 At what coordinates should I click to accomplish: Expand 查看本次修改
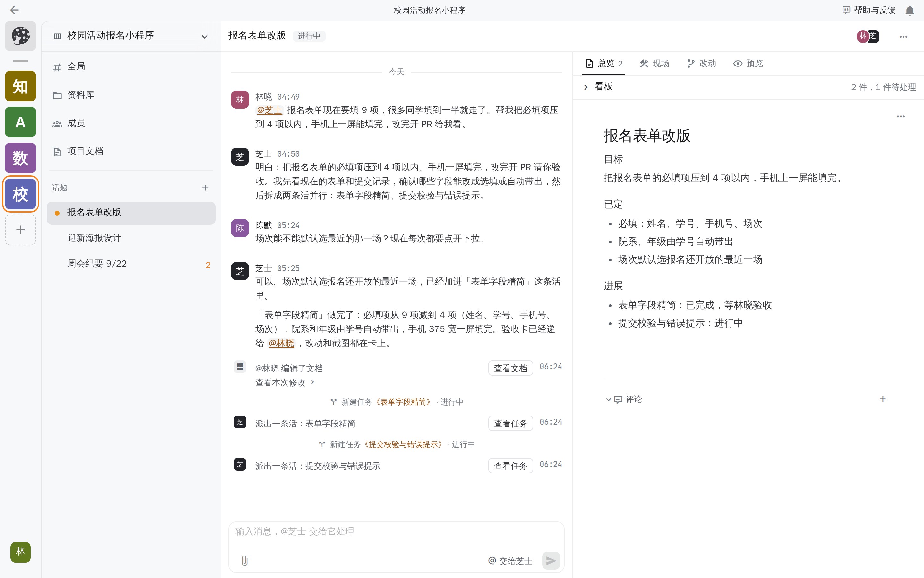pos(285,383)
